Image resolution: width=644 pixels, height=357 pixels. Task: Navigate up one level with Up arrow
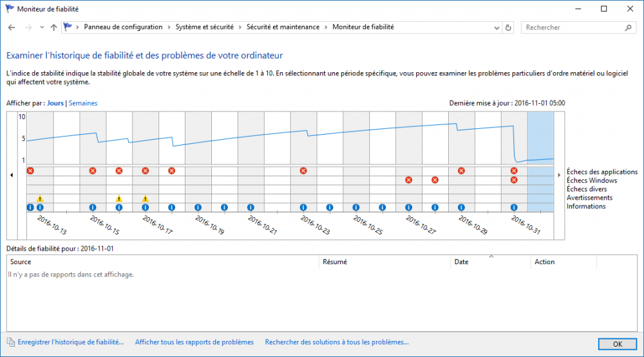[53, 28]
